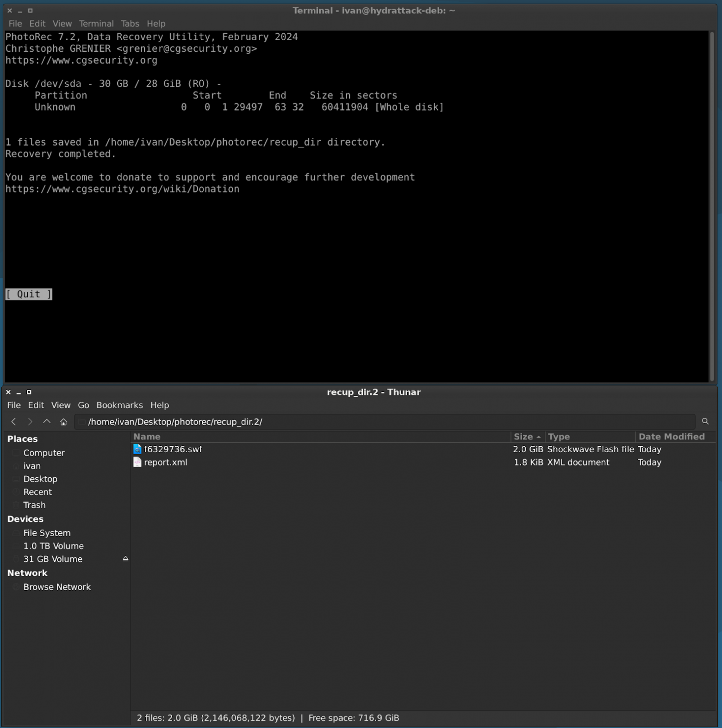This screenshot has height=728, width=722.
Task: Click the donation URL in Terminal
Action: 122,189
